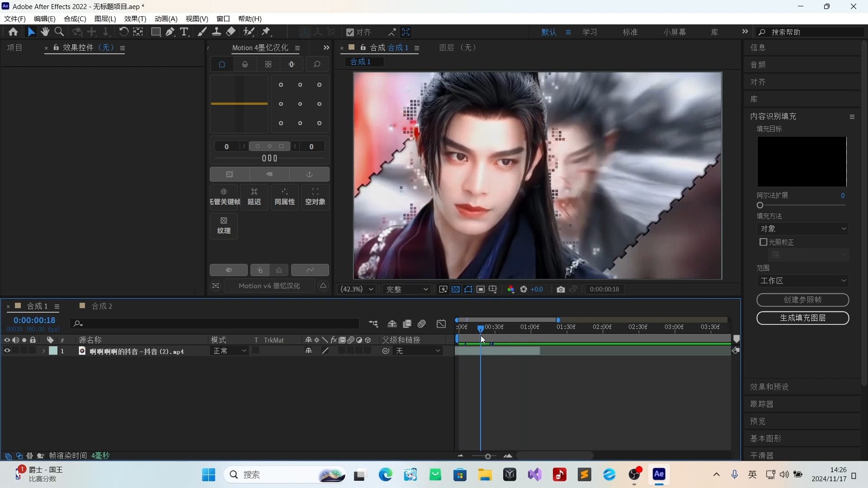Viewport: 868px width, 488px height.
Task: Expand layer 1 properties arrow
Action: [x=43, y=351]
